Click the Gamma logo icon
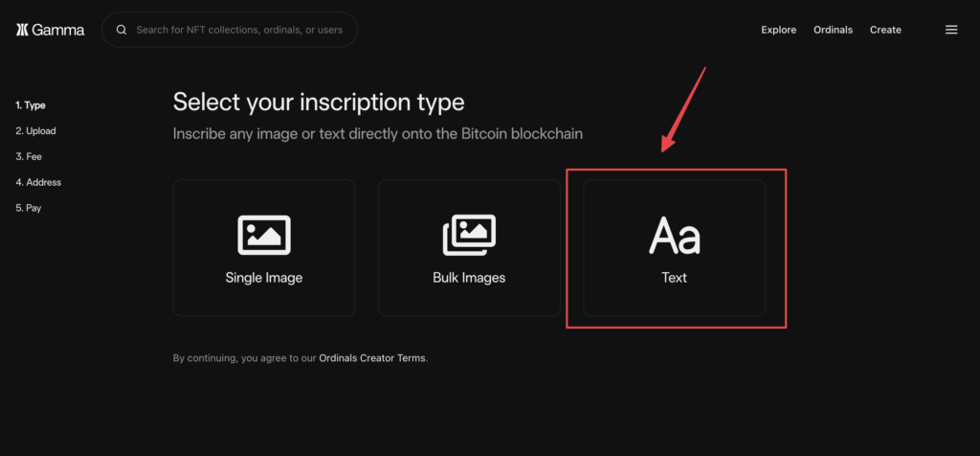This screenshot has width=980, height=456. point(23,30)
